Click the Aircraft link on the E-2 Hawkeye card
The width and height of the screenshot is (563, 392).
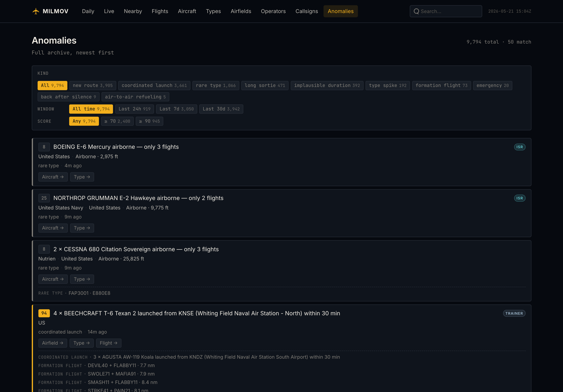[x=53, y=228]
